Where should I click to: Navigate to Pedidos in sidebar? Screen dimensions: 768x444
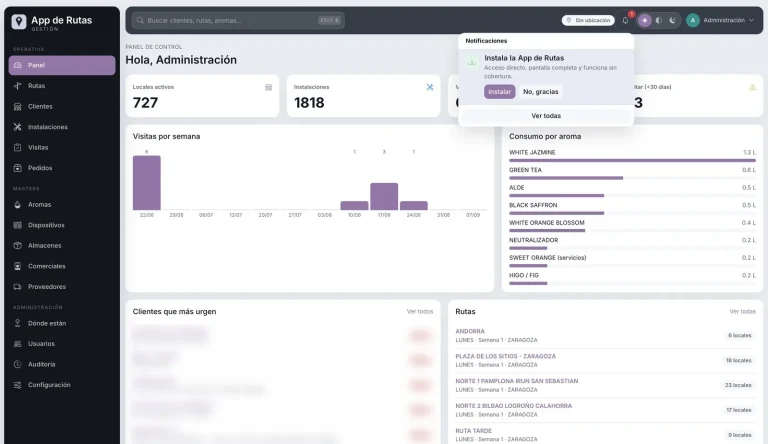pyautogui.click(x=62, y=168)
